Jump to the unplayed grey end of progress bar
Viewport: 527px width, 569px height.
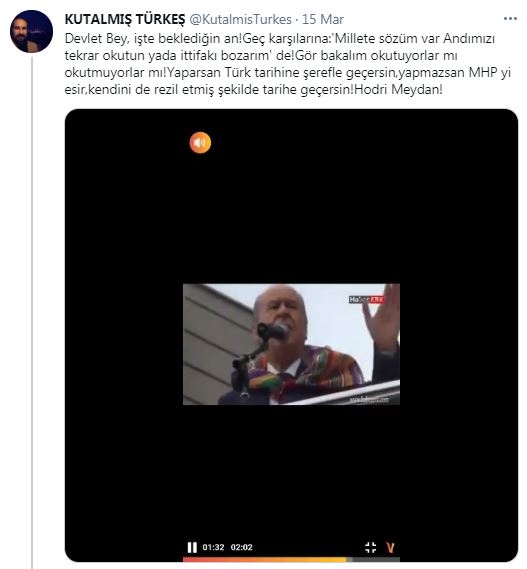point(373,559)
